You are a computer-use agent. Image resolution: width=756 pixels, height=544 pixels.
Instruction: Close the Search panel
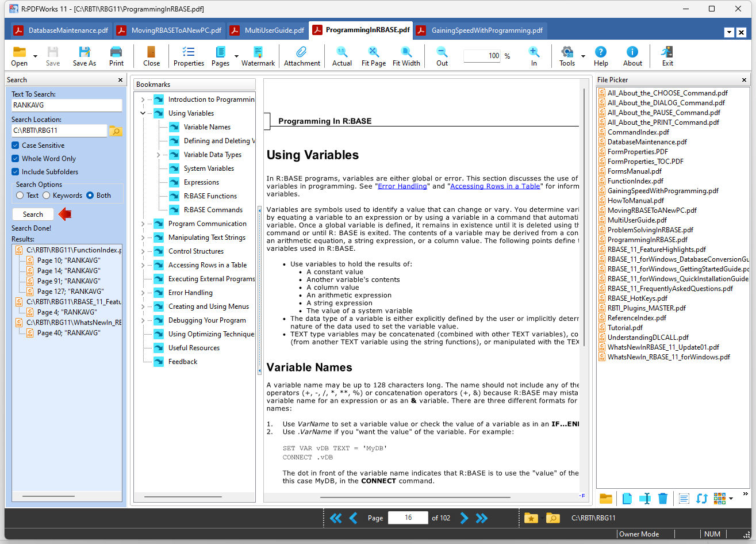(120, 80)
